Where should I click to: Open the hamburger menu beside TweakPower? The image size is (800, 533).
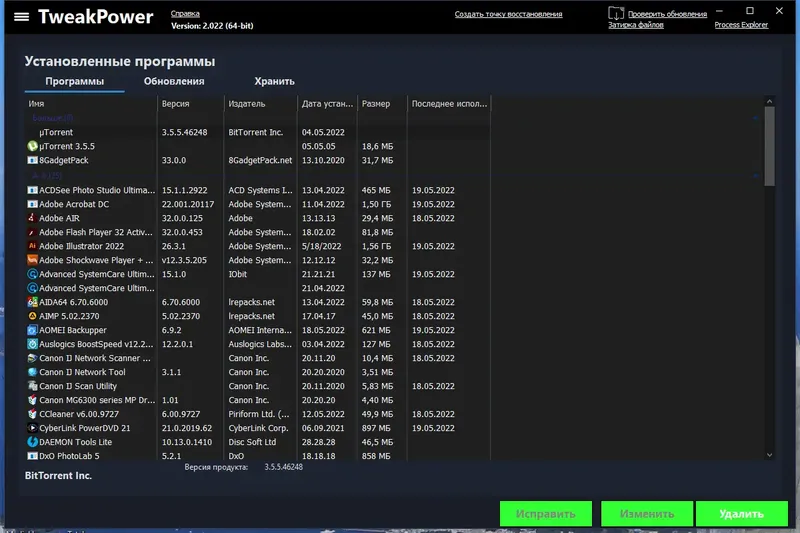21,17
